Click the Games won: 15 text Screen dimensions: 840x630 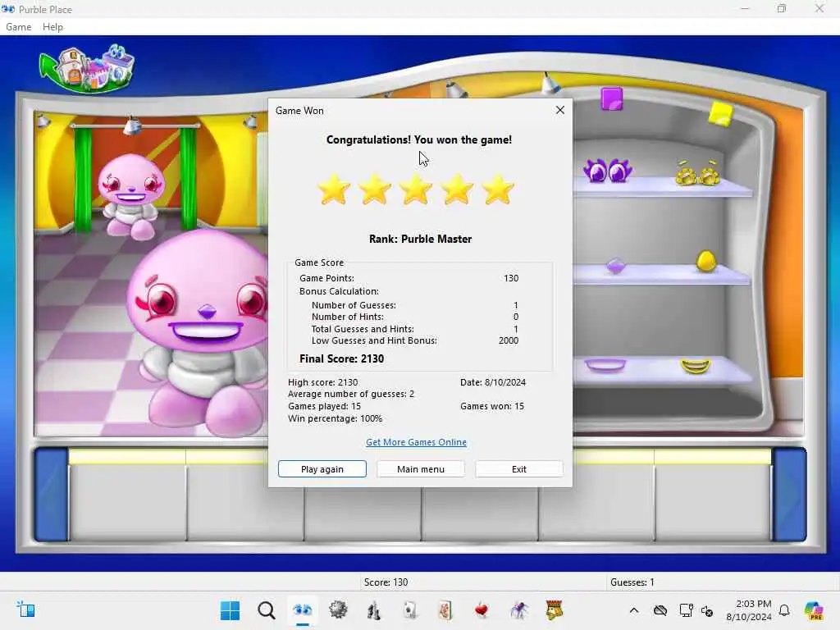pos(492,406)
